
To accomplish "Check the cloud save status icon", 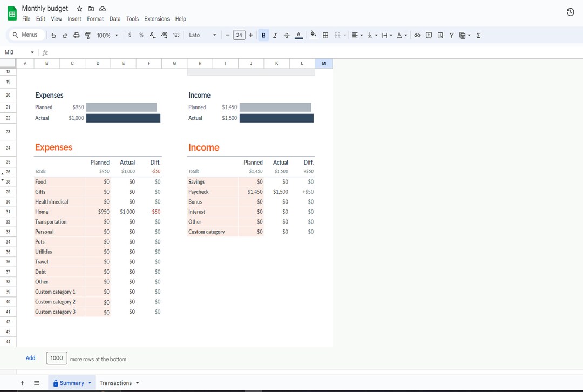I will [103, 9].
